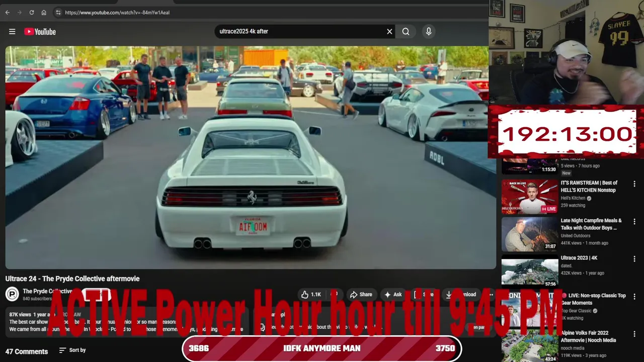Viewport: 644px width, 362px height.
Task: Click the Top Gear Classic channel name
Action: click(577, 311)
